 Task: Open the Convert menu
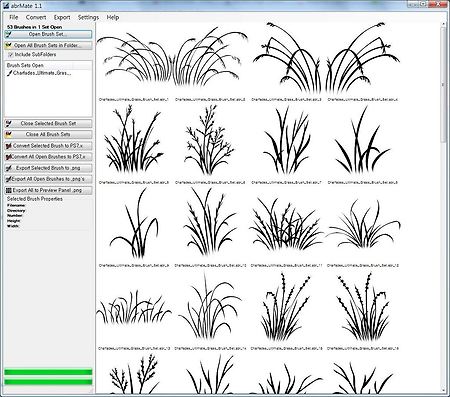(36, 17)
